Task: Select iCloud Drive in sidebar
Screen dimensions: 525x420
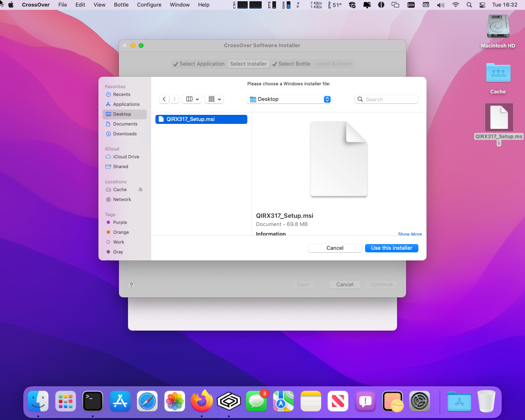Action: point(125,157)
